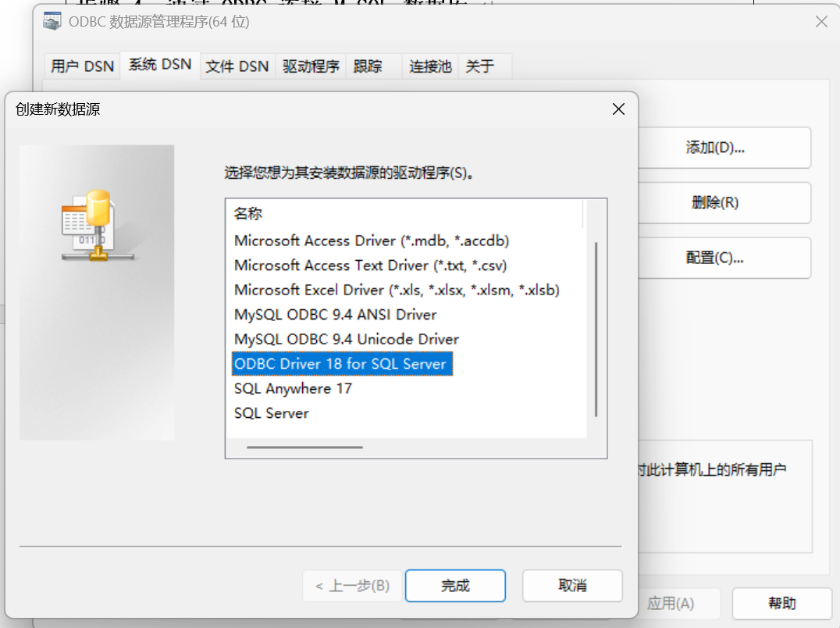
Task: Click the driver list vertical scrollbar
Action: 596,330
